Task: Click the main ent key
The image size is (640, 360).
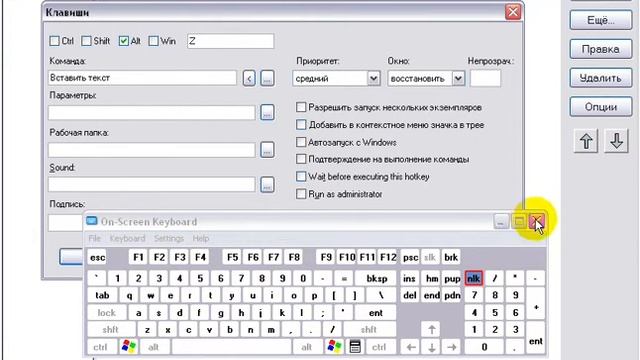Action: pyautogui.click(x=376, y=313)
